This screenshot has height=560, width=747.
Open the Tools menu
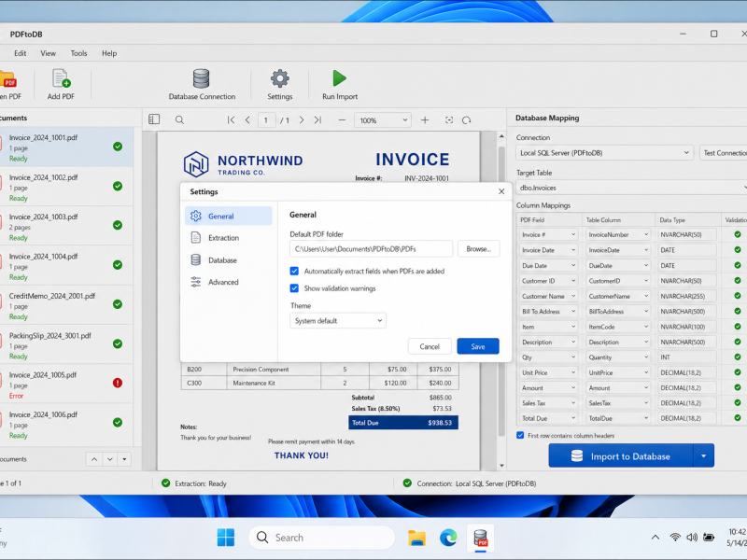coord(79,53)
